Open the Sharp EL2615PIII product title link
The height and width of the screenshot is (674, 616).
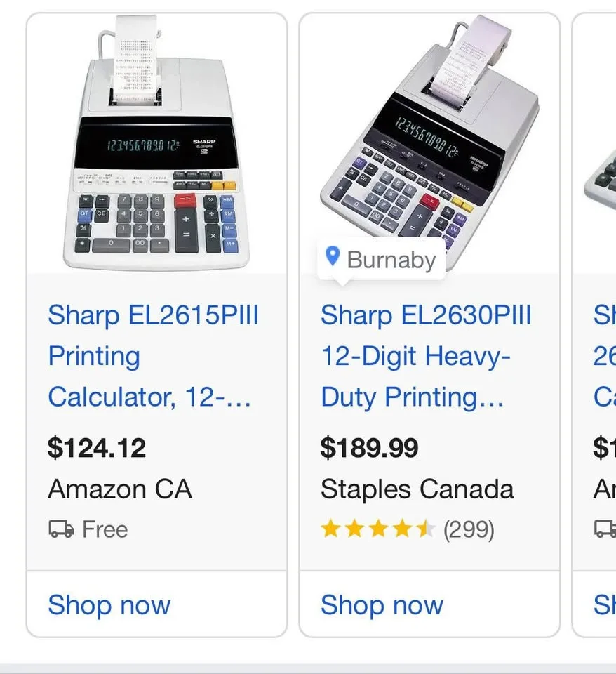[x=153, y=356]
